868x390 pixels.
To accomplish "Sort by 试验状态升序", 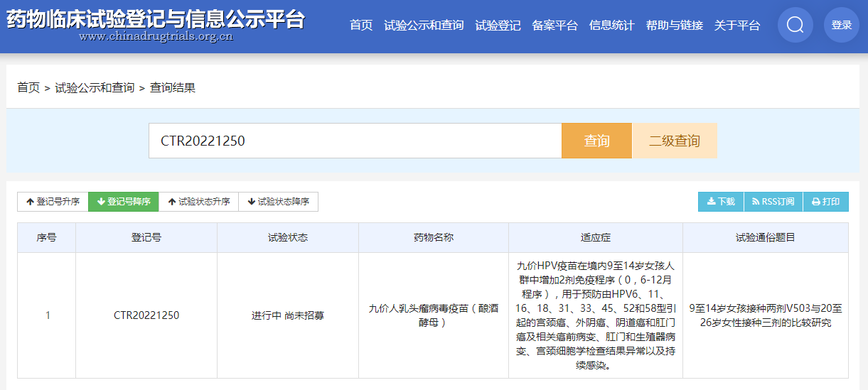I will (x=199, y=202).
